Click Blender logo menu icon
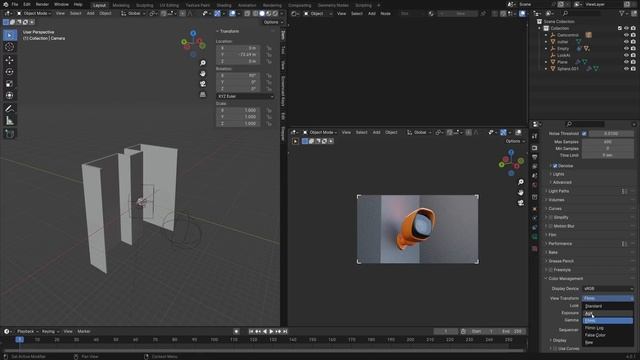Screen dimensions: 640x360 point(5,4)
